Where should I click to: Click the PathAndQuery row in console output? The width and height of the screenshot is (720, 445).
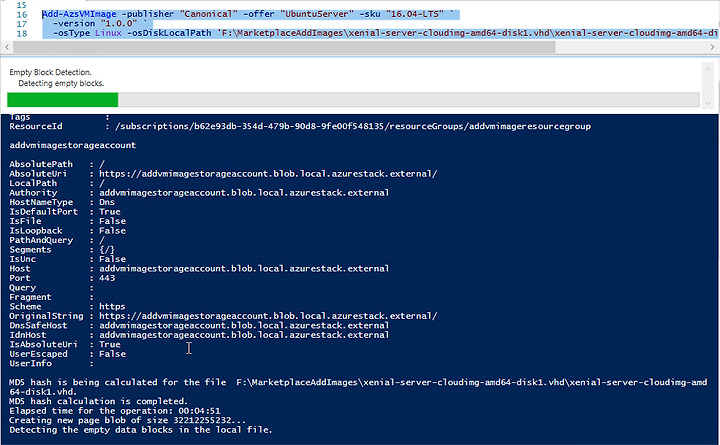(57, 240)
